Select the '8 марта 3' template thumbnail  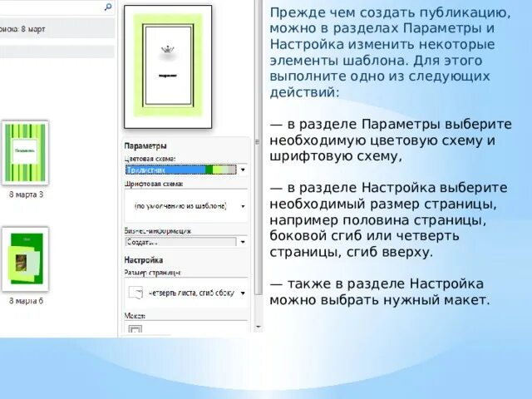[x=26, y=153]
